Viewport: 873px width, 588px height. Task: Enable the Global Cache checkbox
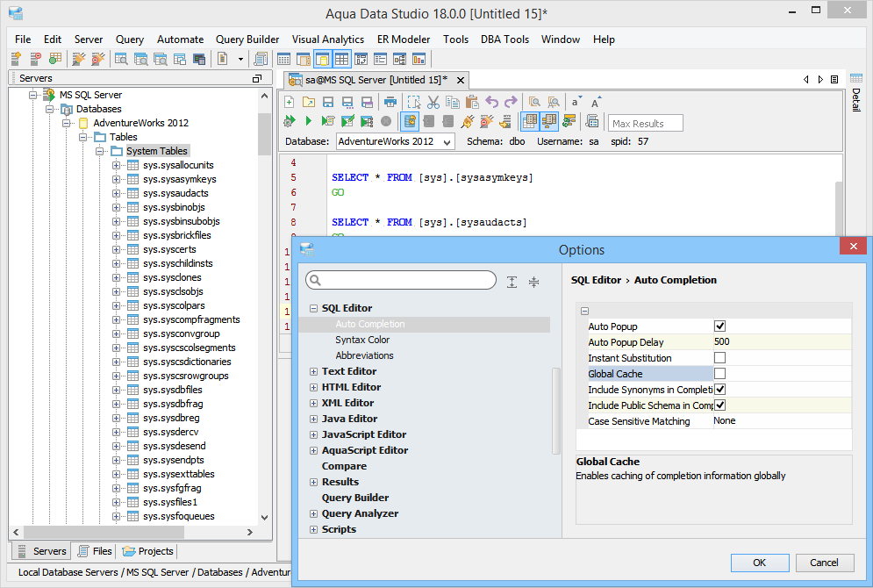(x=719, y=374)
